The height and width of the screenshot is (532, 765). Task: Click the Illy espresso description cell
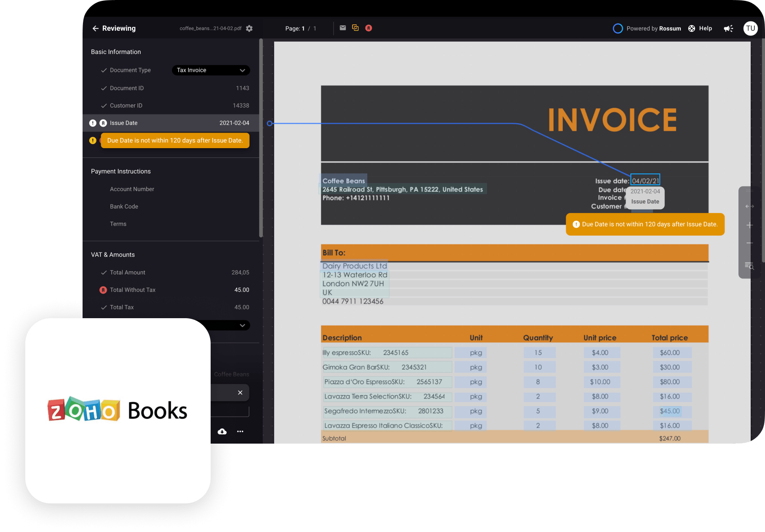coord(387,353)
